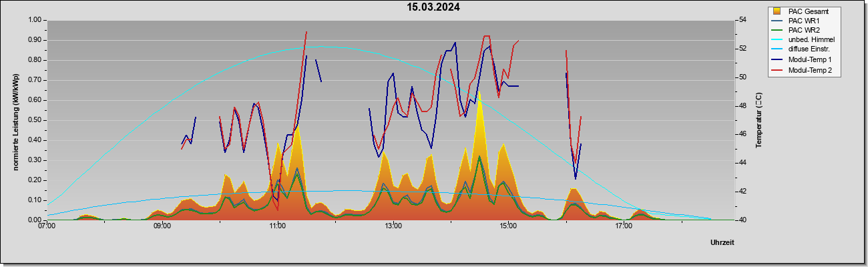
Task: Click the 1.00 power axis value
Action: click(x=34, y=20)
